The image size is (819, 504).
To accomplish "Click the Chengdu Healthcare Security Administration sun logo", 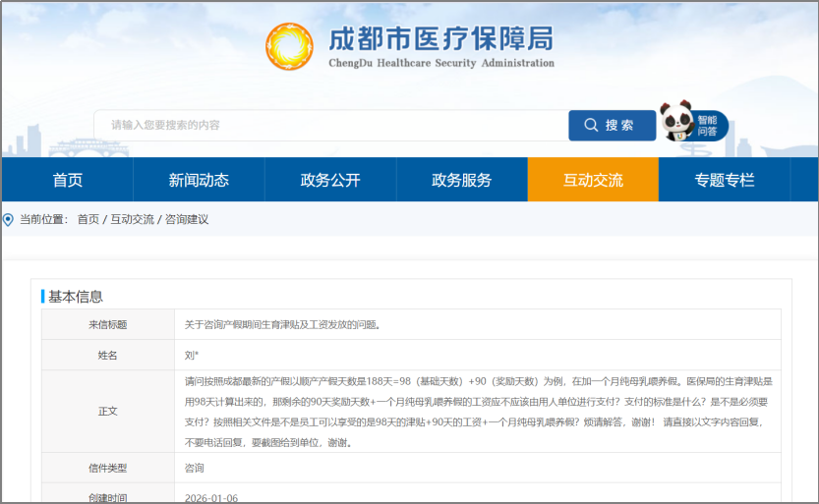I will click(290, 46).
